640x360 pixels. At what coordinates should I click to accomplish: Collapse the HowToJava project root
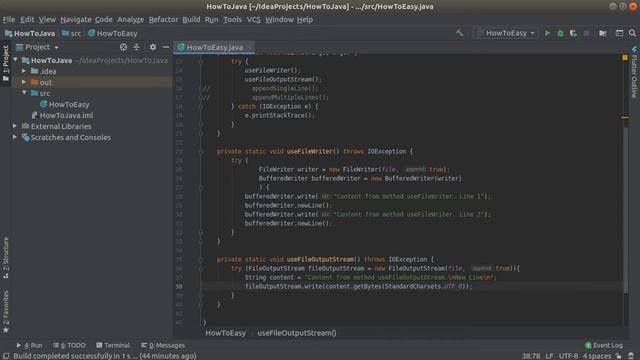[16, 60]
